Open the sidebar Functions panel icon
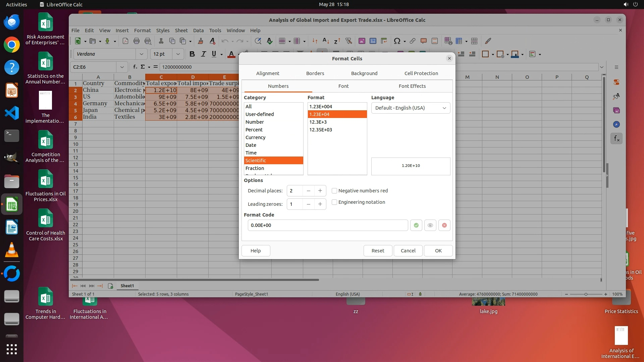This screenshot has width=644, height=362. point(616,138)
